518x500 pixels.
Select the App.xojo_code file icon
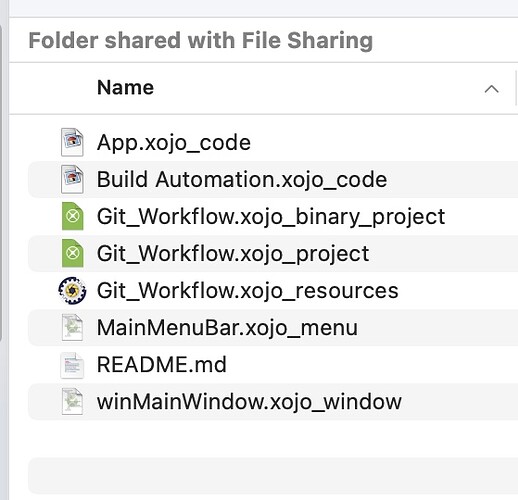tap(72, 142)
